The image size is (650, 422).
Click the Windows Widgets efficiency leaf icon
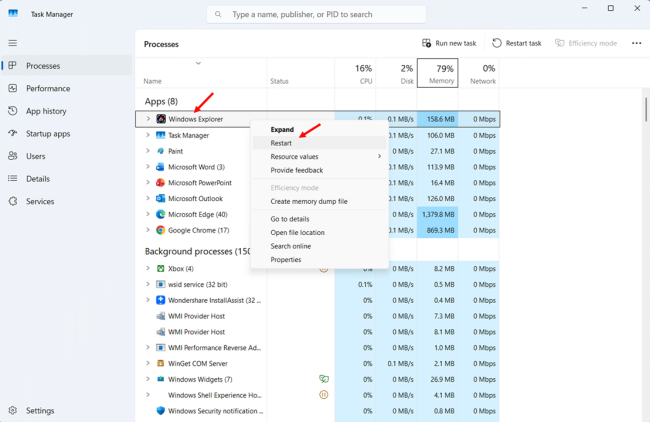[x=324, y=379]
